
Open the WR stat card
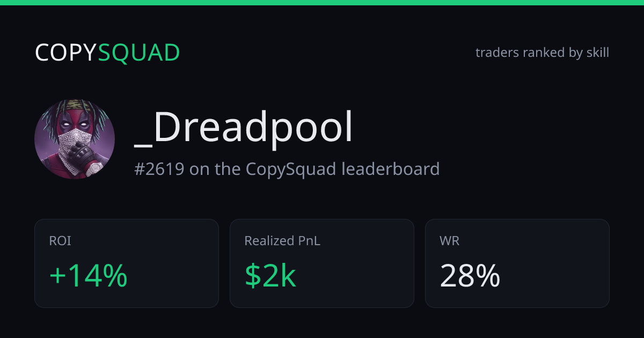click(x=517, y=263)
